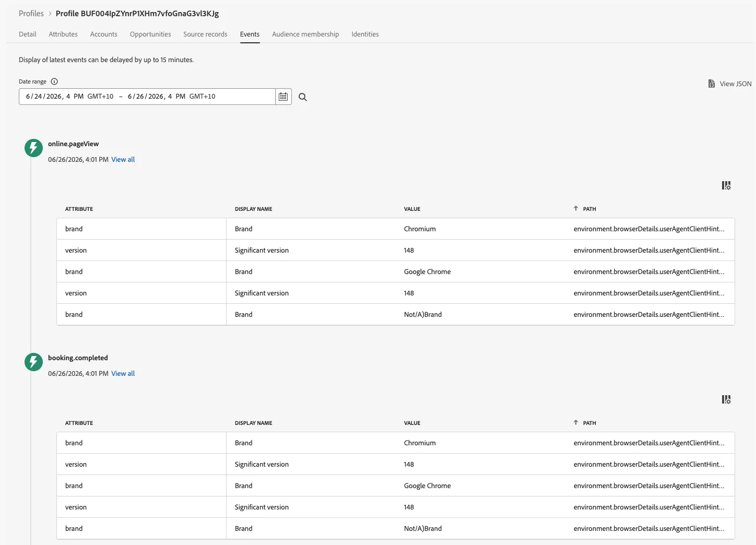
Task: Select Google Chrome value in booking.completed table
Action: click(x=427, y=485)
